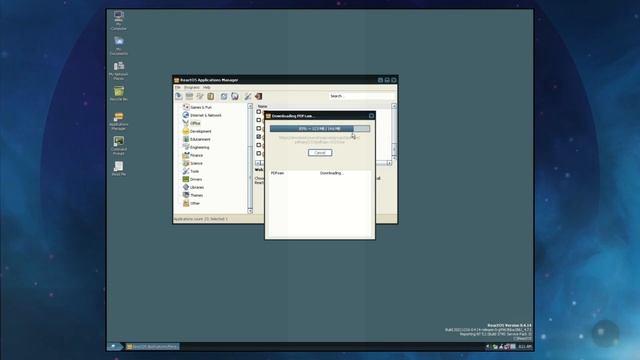Open the Programs menu
640x360 pixels.
pos(191,87)
